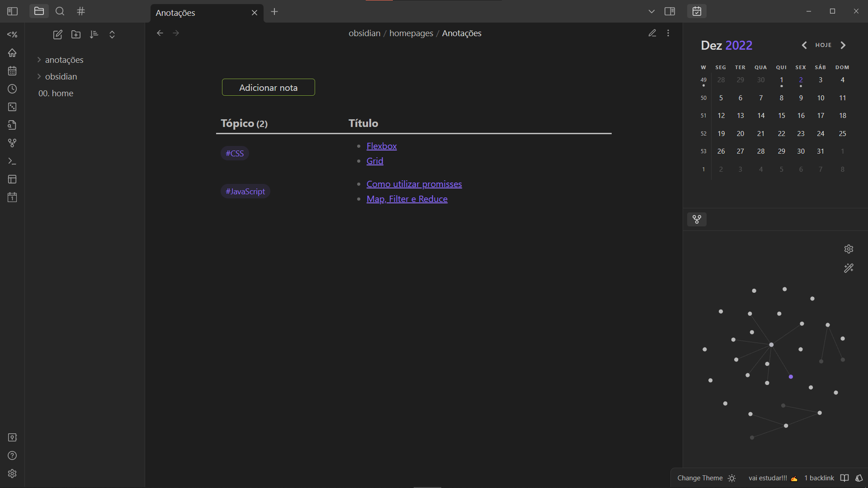Viewport: 868px width, 488px height.
Task: Open the command palette icon
Action: [12, 161]
